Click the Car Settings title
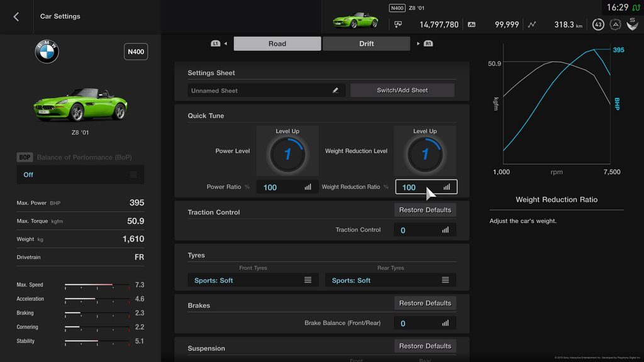The width and height of the screenshot is (644, 362). [x=60, y=16]
